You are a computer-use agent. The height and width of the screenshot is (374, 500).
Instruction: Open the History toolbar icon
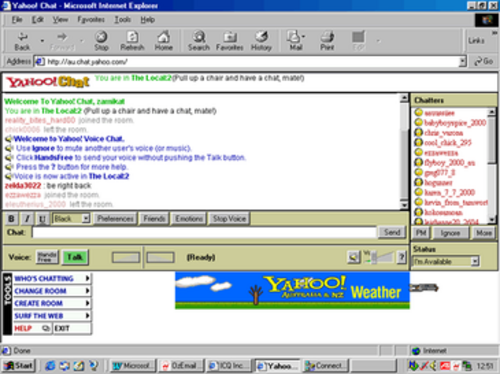[261, 41]
